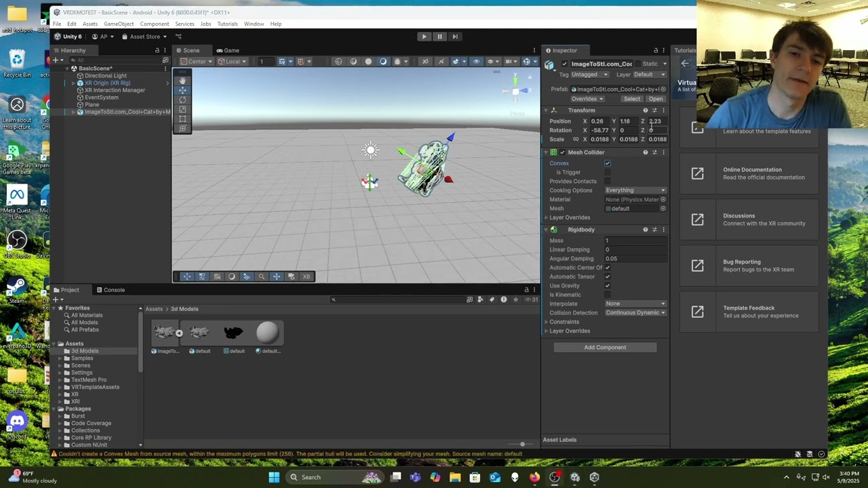
Task: Open the File menu
Action: tap(57, 24)
